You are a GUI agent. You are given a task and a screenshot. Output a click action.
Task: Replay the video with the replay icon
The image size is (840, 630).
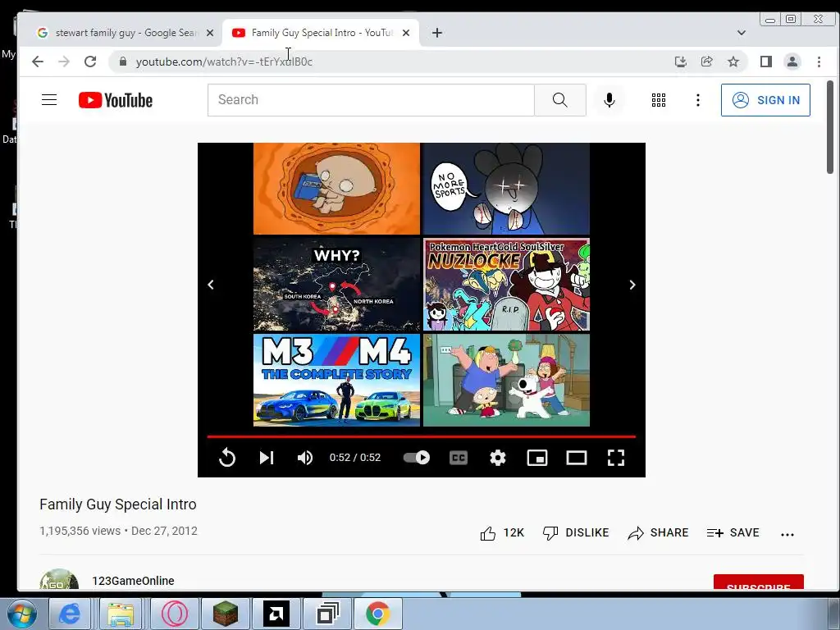[227, 458]
